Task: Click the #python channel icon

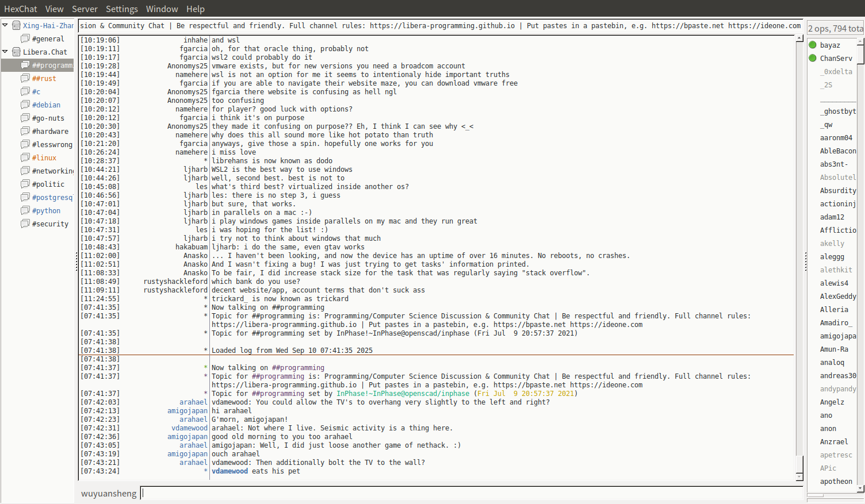Action: [x=25, y=210]
